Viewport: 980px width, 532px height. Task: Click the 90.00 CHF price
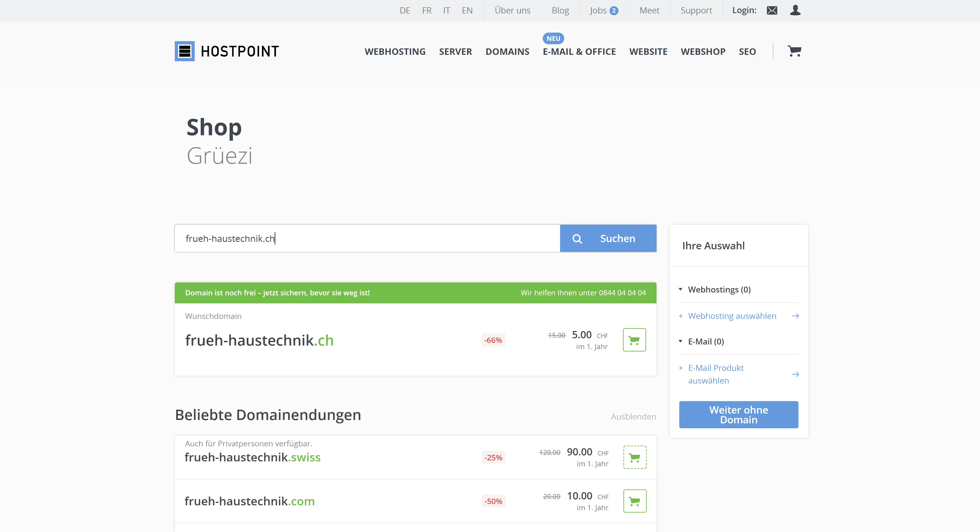click(587, 452)
